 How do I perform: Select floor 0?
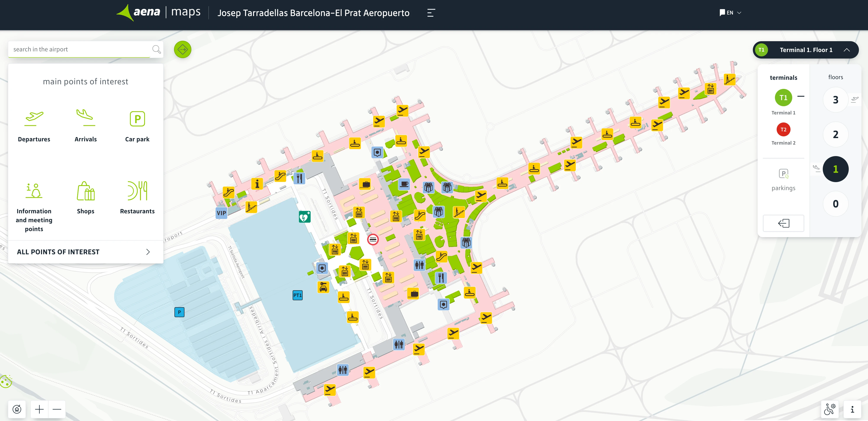[835, 204]
